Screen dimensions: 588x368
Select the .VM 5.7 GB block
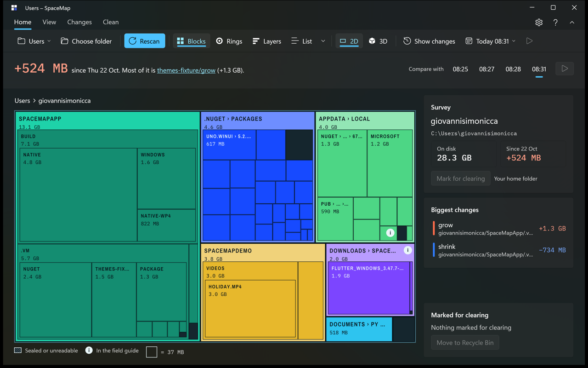point(103,254)
